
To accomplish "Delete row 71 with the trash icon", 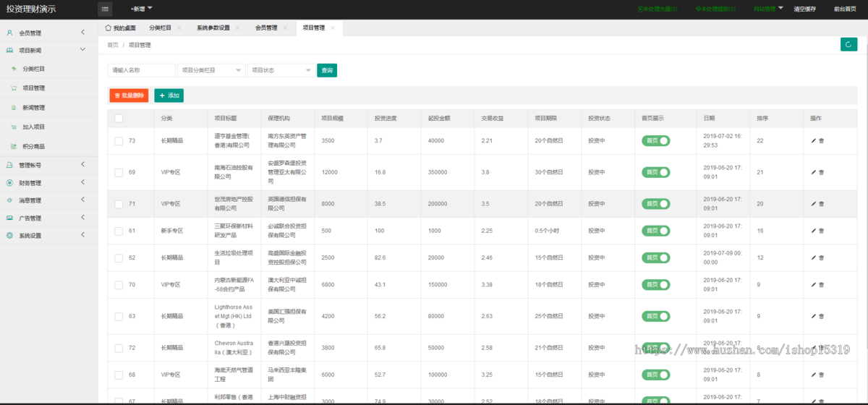I will click(x=822, y=204).
